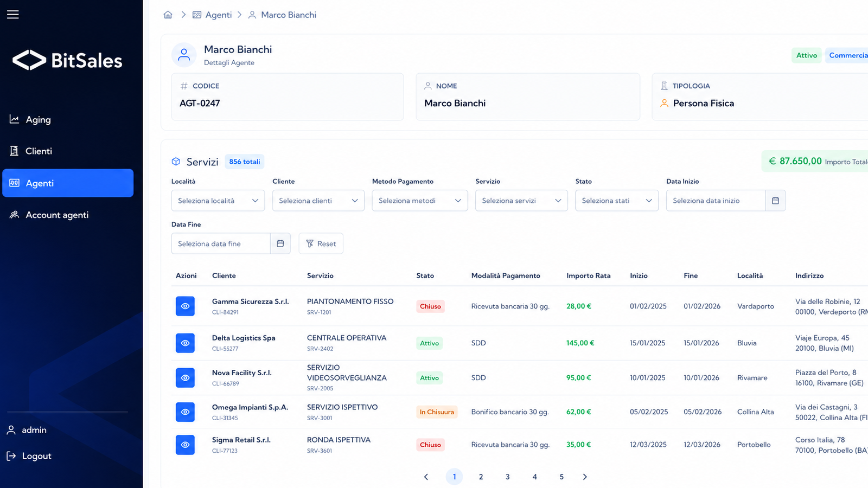Go to previous page arrow
This screenshot has width=868, height=488.
click(x=426, y=477)
